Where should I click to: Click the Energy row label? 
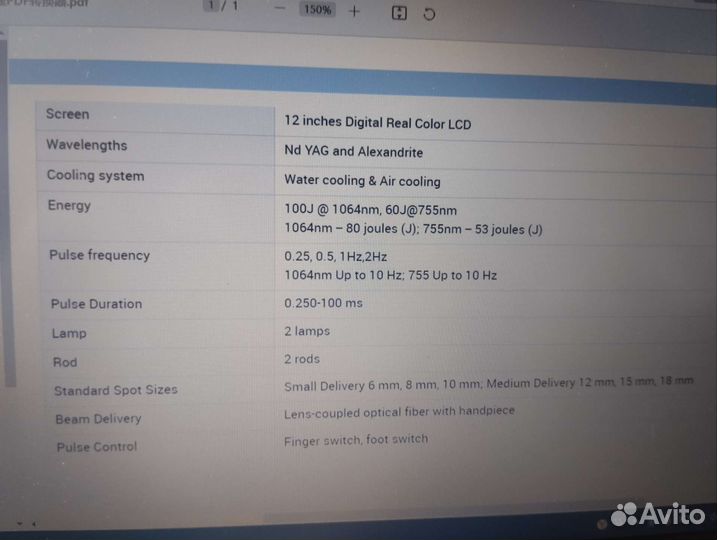[x=69, y=206]
